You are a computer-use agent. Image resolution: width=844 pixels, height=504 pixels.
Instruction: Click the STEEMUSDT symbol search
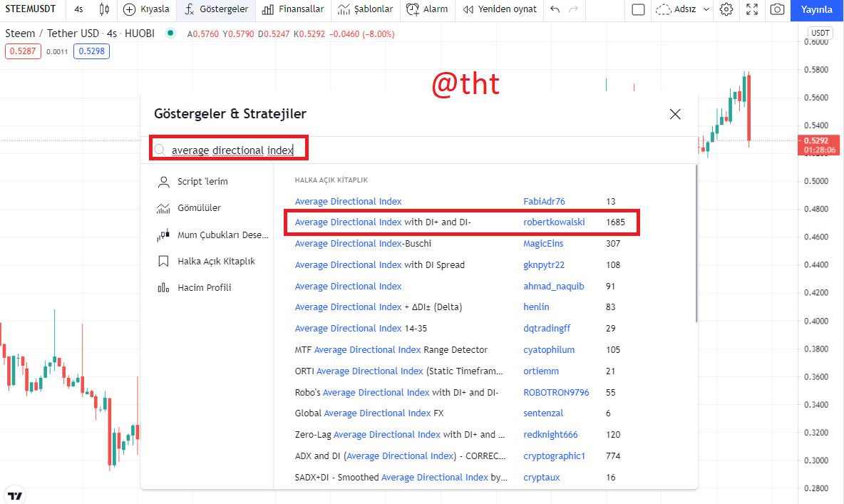click(31, 9)
